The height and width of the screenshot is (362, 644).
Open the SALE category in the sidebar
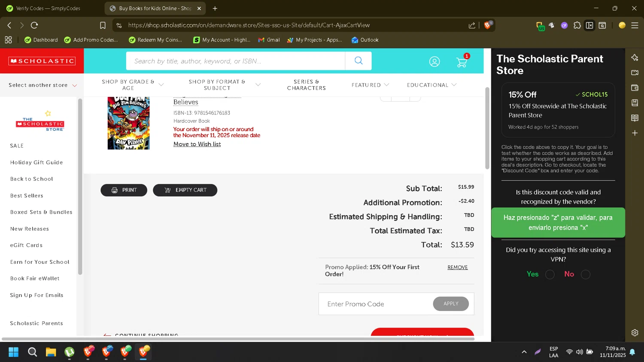17,146
